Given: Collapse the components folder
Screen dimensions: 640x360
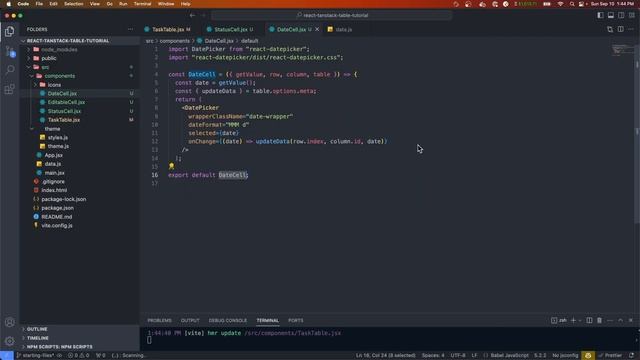Looking at the screenshot, I should (80, 76).
